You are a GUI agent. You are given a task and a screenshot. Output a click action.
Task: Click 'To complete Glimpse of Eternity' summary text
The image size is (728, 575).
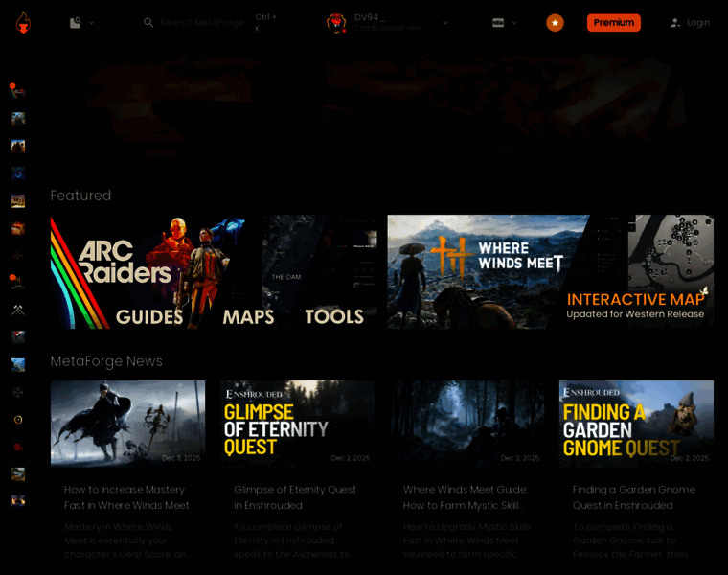(x=294, y=540)
